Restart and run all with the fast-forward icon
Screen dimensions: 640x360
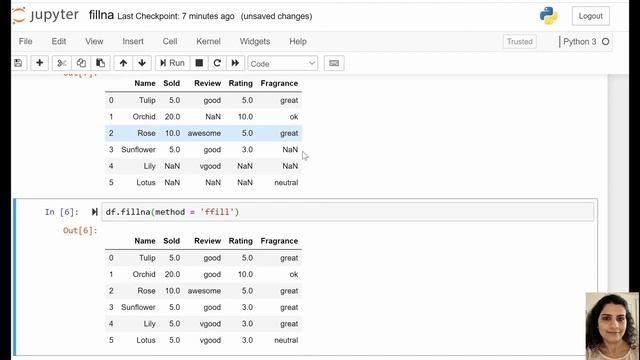click(x=235, y=63)
